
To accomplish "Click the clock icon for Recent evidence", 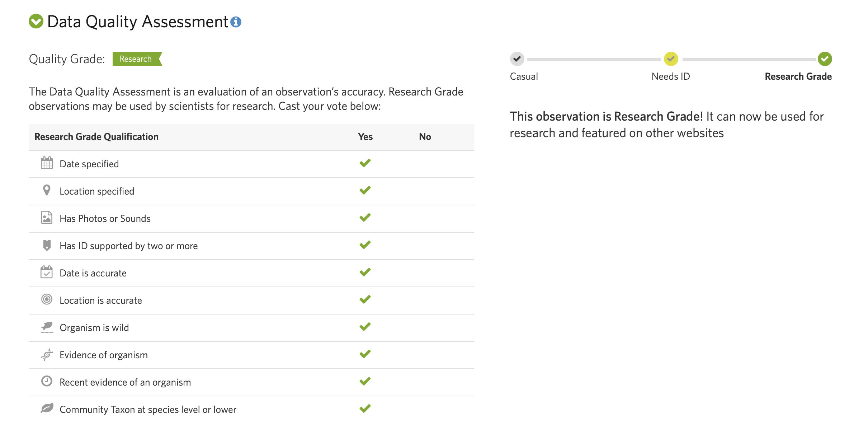I will coord(47,381).
